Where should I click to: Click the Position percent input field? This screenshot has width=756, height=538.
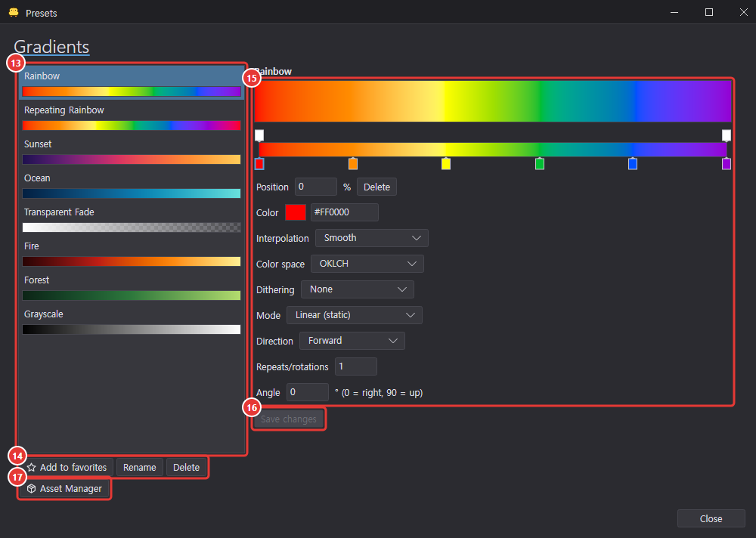tap(316, 187)
